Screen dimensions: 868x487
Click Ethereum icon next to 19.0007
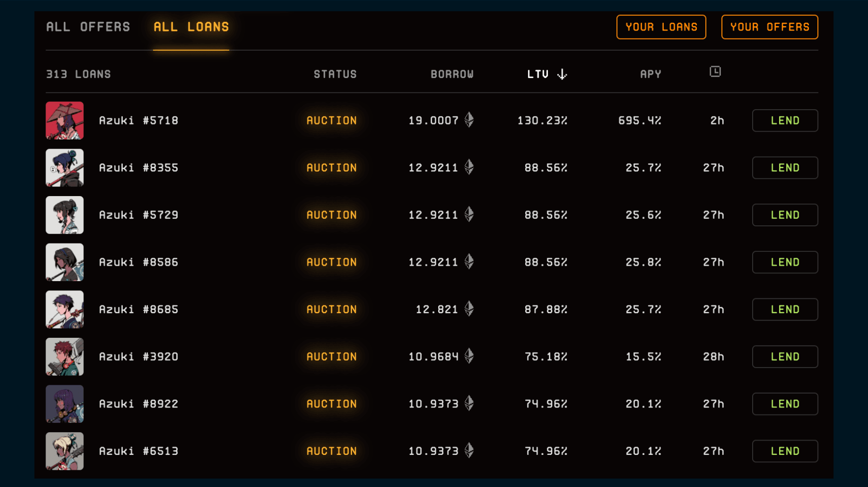[469, 120]
